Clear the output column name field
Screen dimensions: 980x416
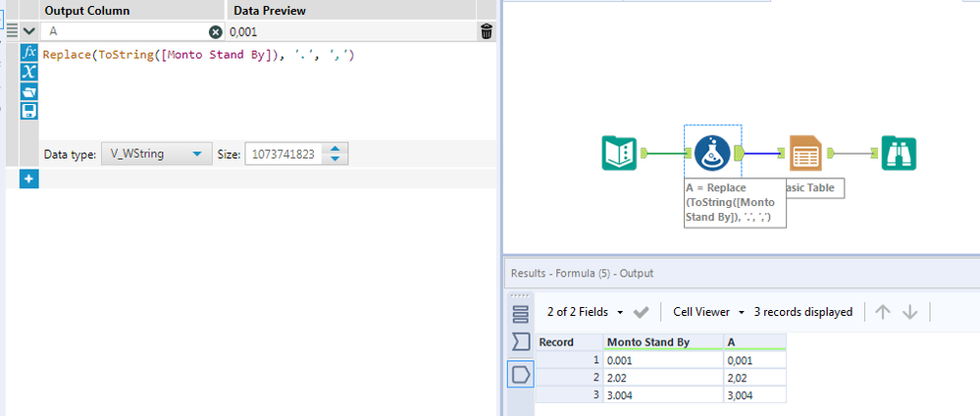[x=215, y=32]
